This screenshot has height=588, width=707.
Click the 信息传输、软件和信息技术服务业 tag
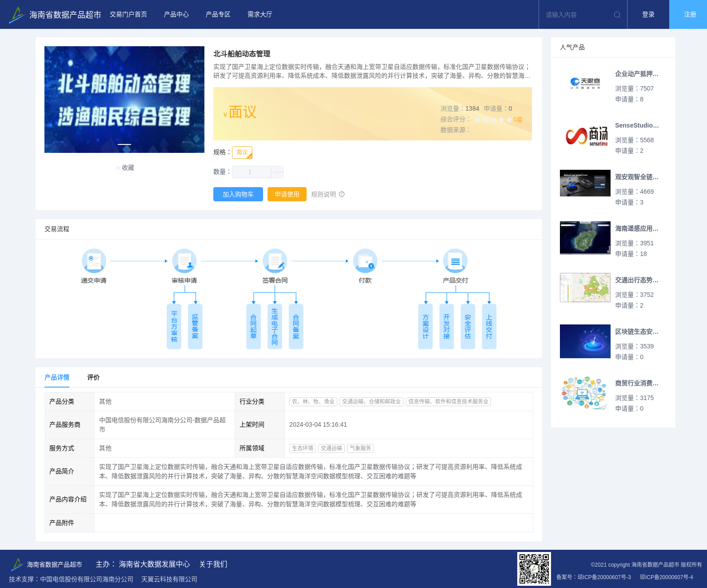pos(448,401)
